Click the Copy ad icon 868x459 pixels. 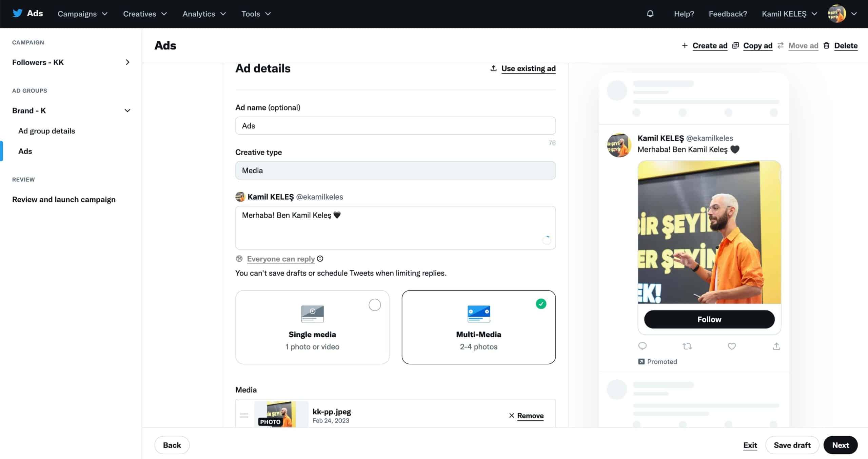[736, 45]
